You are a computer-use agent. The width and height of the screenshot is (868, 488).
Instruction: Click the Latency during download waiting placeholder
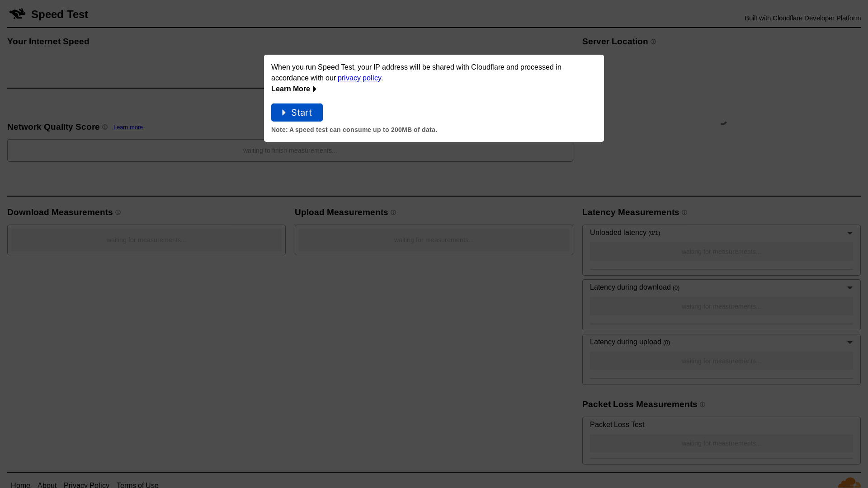[722, 306]
